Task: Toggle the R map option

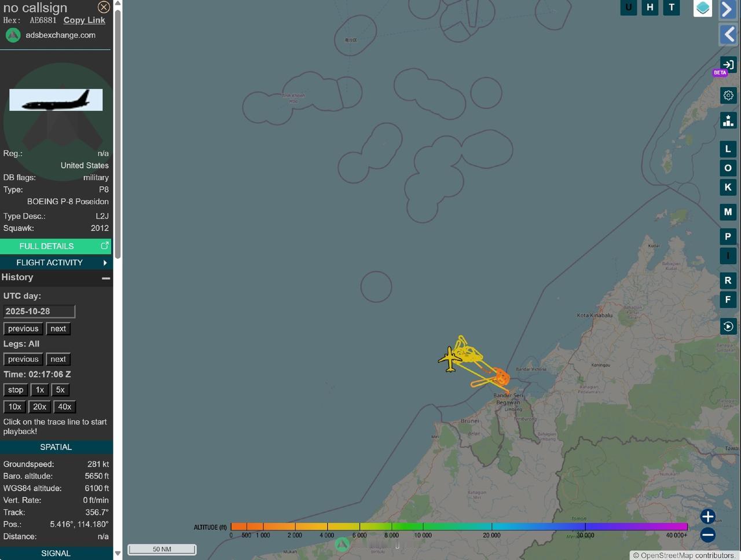Action: tap(728, 280)
